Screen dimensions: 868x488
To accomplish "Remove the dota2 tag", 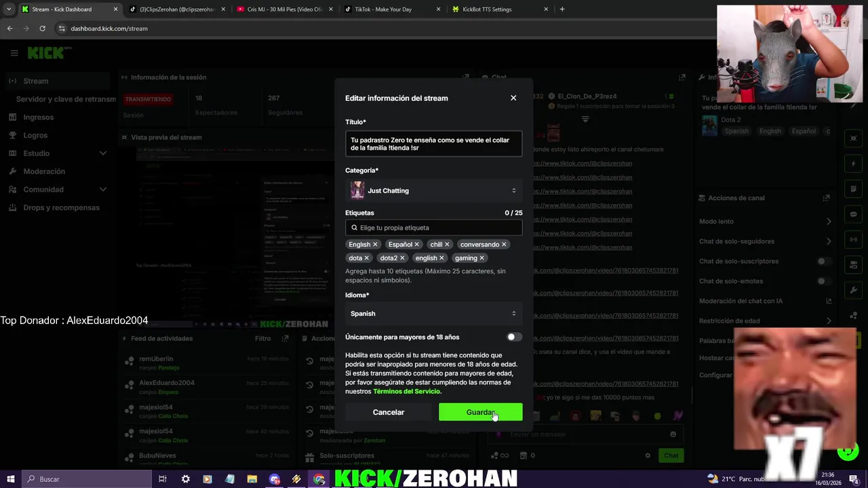I will (x=402, y=258).
